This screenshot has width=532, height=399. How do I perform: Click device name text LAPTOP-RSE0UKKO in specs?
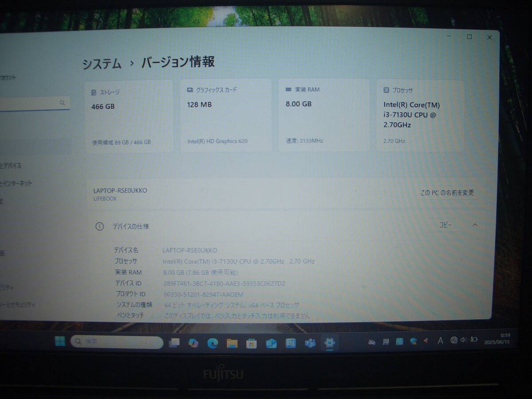click(x=190, y=250)
